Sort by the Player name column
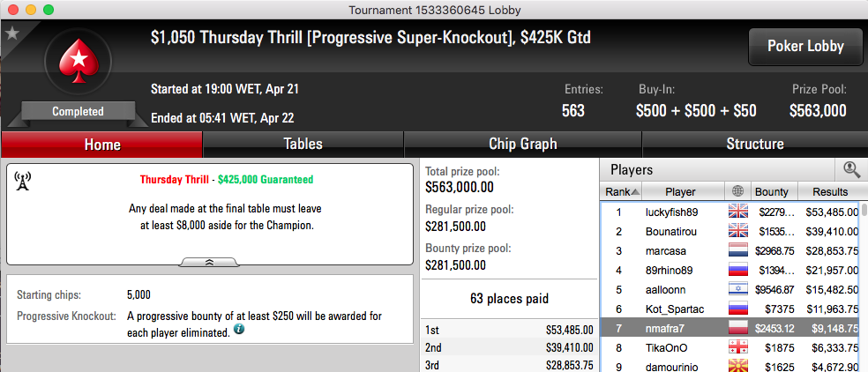The width and height of the screenshot is (868, 372). click(x=680, y=191)
